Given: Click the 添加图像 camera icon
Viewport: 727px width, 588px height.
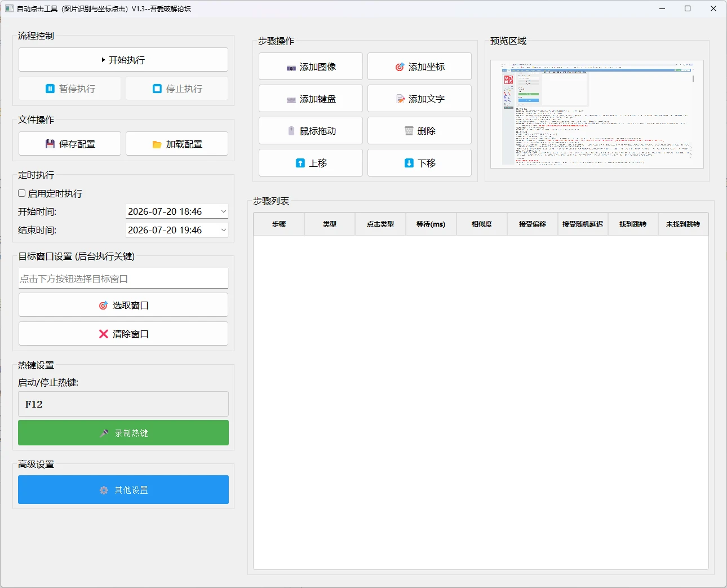Looking at the screenshot, I should point(291,68).
